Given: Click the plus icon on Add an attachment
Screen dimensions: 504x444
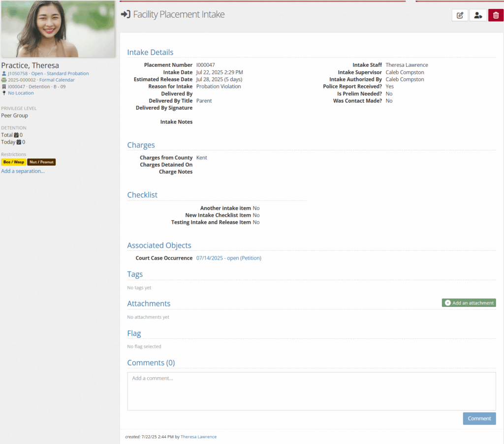Looking at the screenshot, I should pyautogui.click(x=447, y=303).
